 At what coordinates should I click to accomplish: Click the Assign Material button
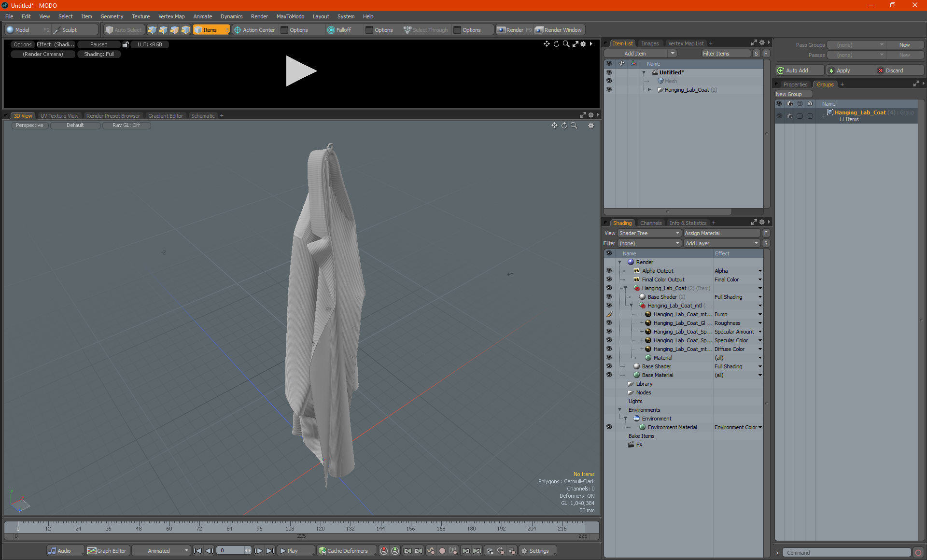point(721,233)
